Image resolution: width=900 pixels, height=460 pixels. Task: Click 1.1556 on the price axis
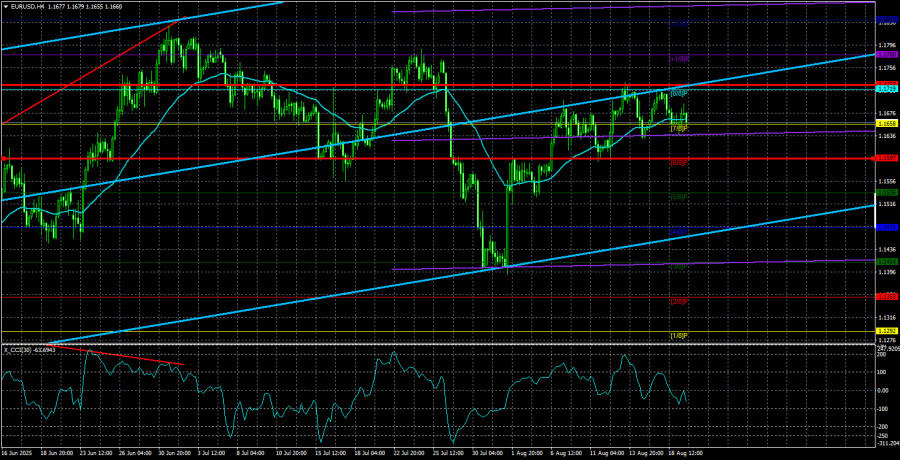[x=887, y=181]
